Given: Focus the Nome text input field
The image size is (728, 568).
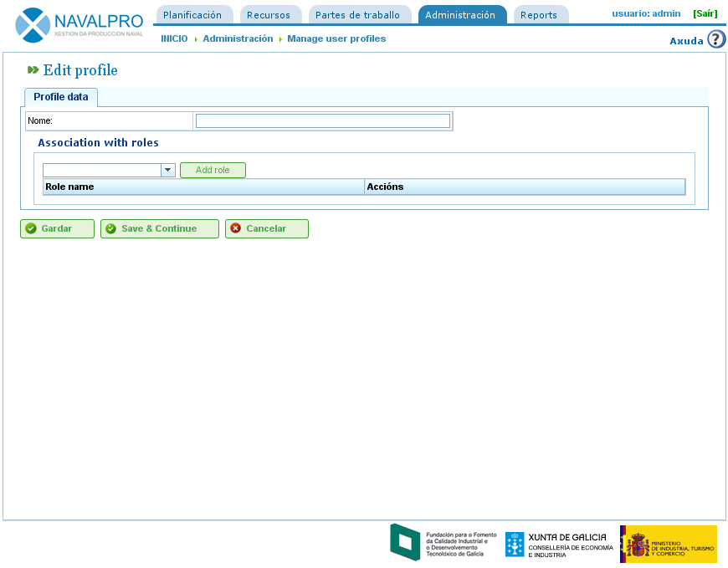Looking at the screenshot, I should (x=322, y=121).
